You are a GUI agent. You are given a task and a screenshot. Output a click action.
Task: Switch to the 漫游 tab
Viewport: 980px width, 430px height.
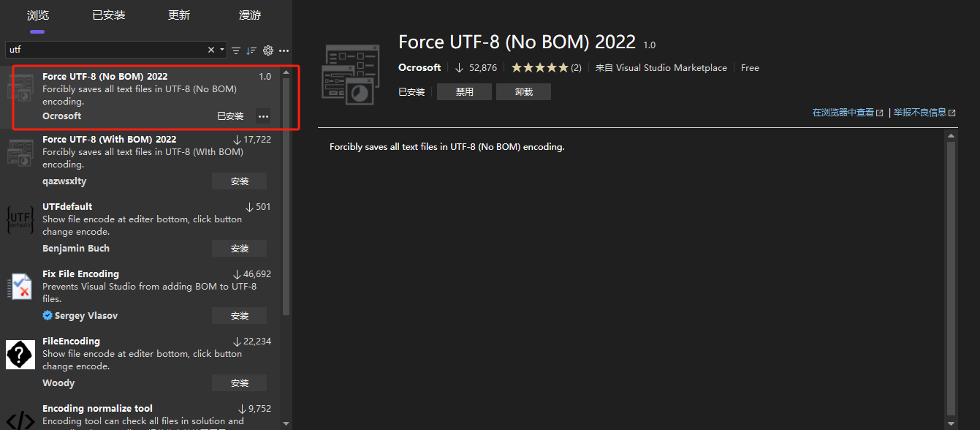coord(250,15)
